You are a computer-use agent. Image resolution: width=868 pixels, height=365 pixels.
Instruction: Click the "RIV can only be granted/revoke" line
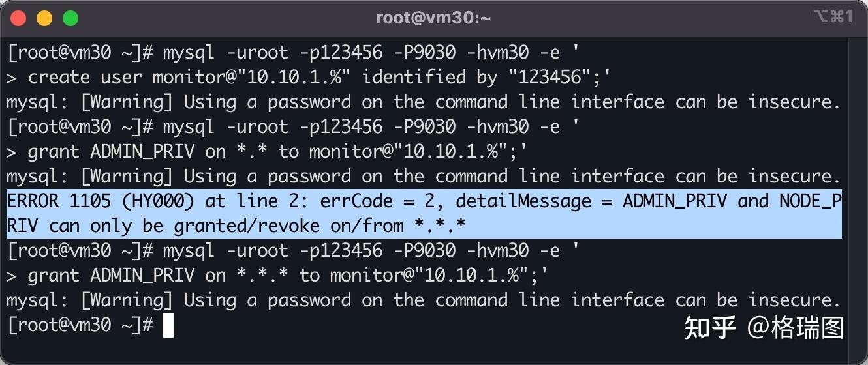click(x=235, y=226)
